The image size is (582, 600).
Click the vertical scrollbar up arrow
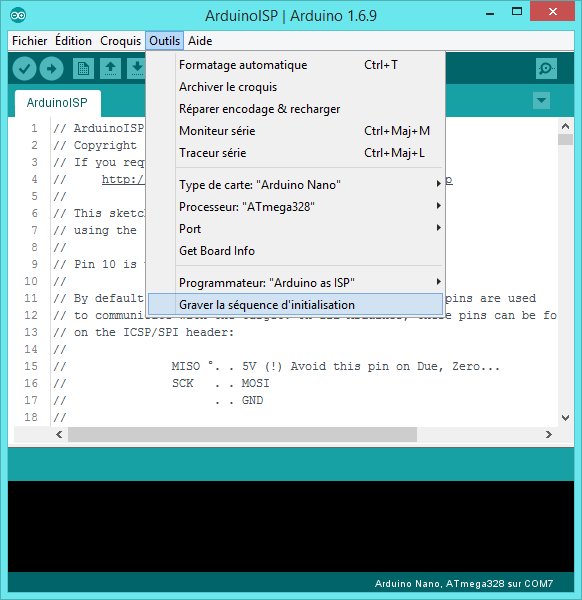(565, 126)
